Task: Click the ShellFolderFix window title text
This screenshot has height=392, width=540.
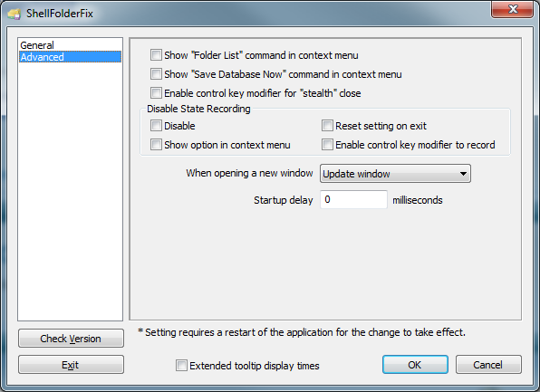Action: (x=60, y=14)
